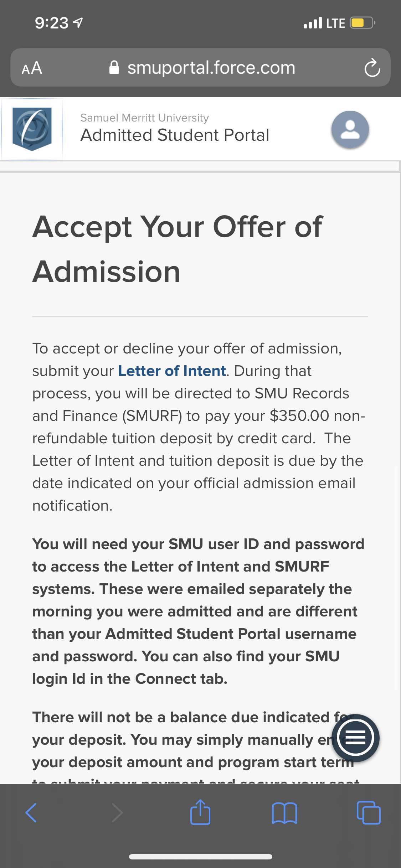Reload the page with the refresh icon
This screenshot has width=401, height=868.
click(372, 67)
